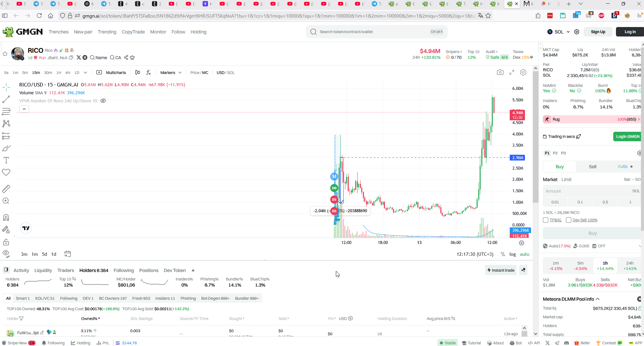Add RICO to favorites star

(x=5, y=54)
